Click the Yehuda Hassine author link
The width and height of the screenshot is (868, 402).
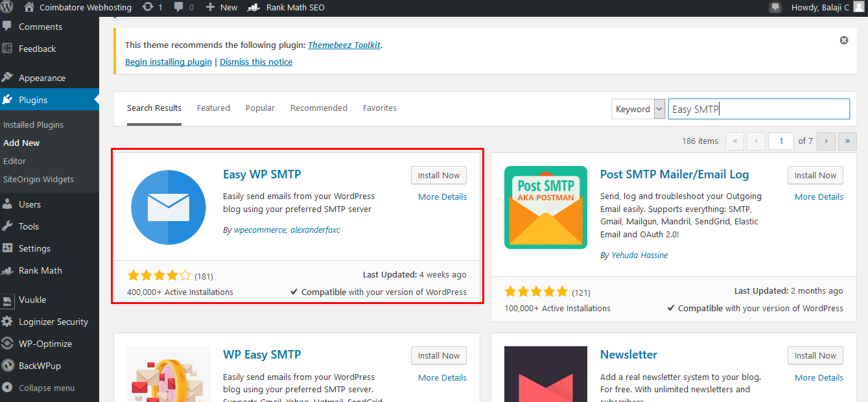pyautogui.click(x=639, y=255)
